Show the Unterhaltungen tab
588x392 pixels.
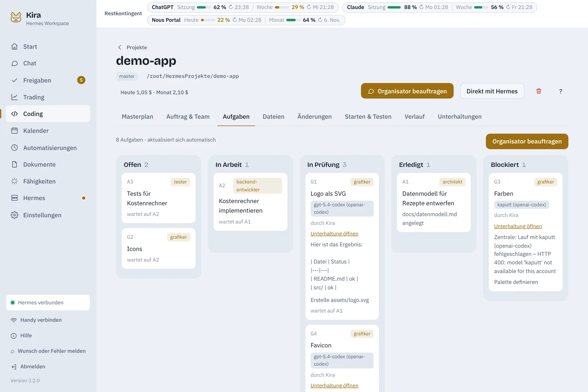pyautogui.click(x=460, y=116)
